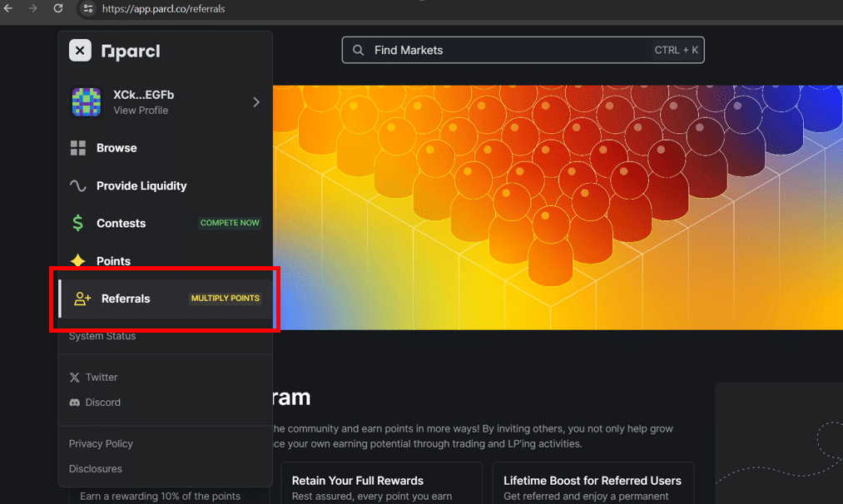The image size is (843, 504).
Task: Reload the page with refresh icon
Action: tap(58, 8)
